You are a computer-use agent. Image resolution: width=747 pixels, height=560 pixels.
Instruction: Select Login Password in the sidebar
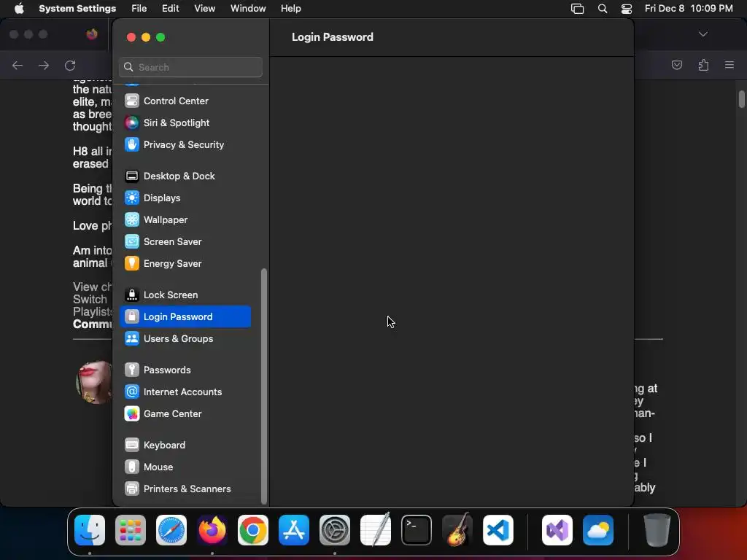[x=185, y=317]
